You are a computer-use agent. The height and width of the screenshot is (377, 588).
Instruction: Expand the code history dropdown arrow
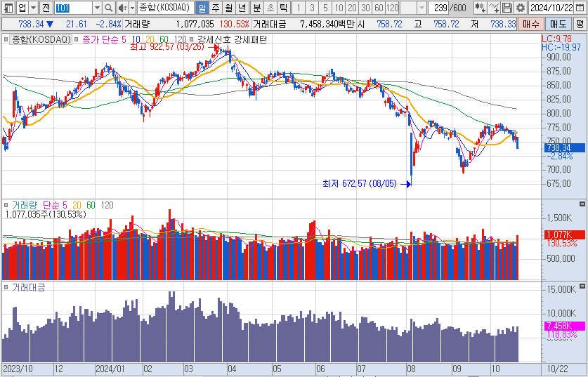pos(97,8)
